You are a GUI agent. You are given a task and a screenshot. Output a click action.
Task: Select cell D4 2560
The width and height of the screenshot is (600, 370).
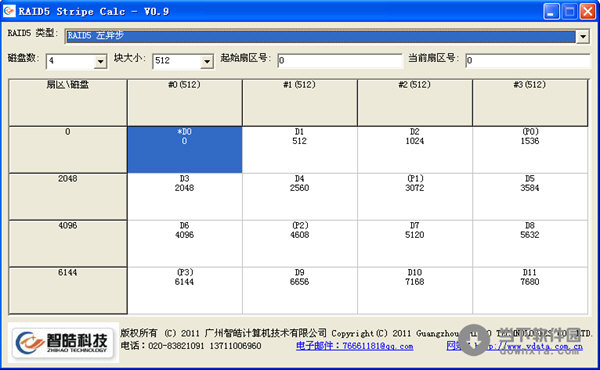click(x=300, y=197)
